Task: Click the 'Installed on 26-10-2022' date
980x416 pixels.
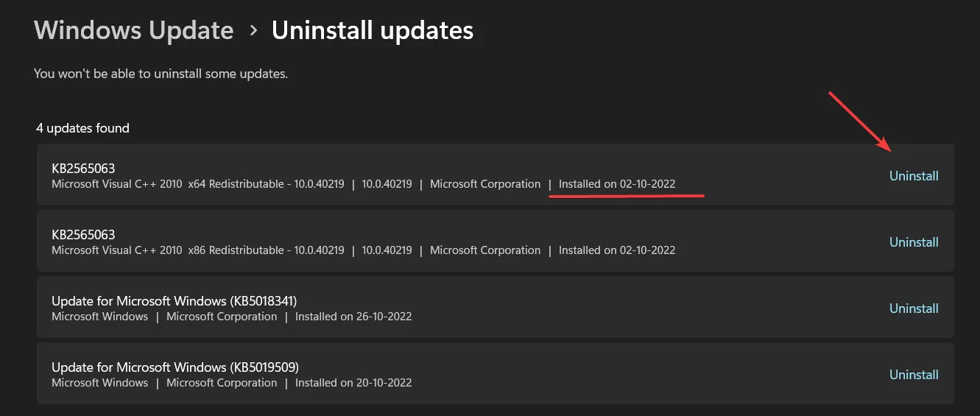Action: (353, 317)
